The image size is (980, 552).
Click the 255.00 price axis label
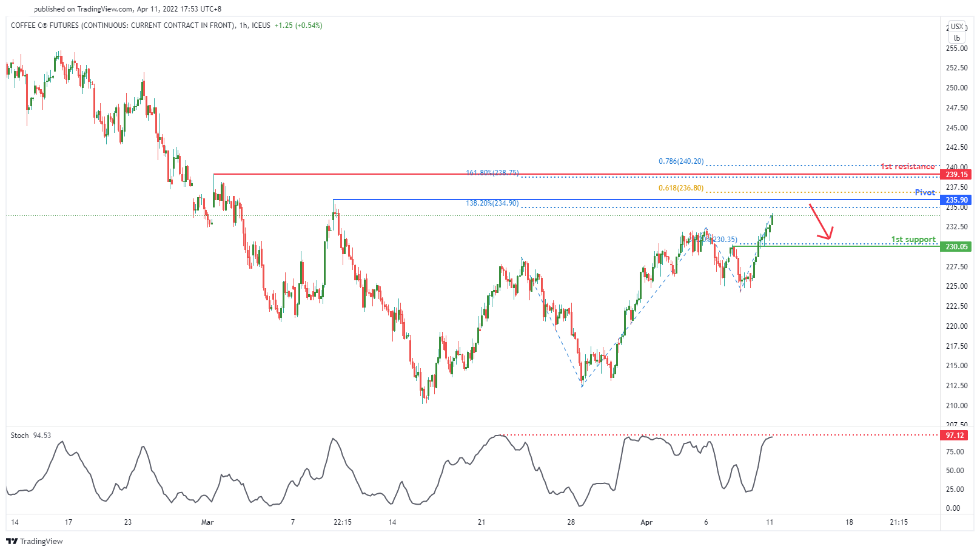pos(957,49)
